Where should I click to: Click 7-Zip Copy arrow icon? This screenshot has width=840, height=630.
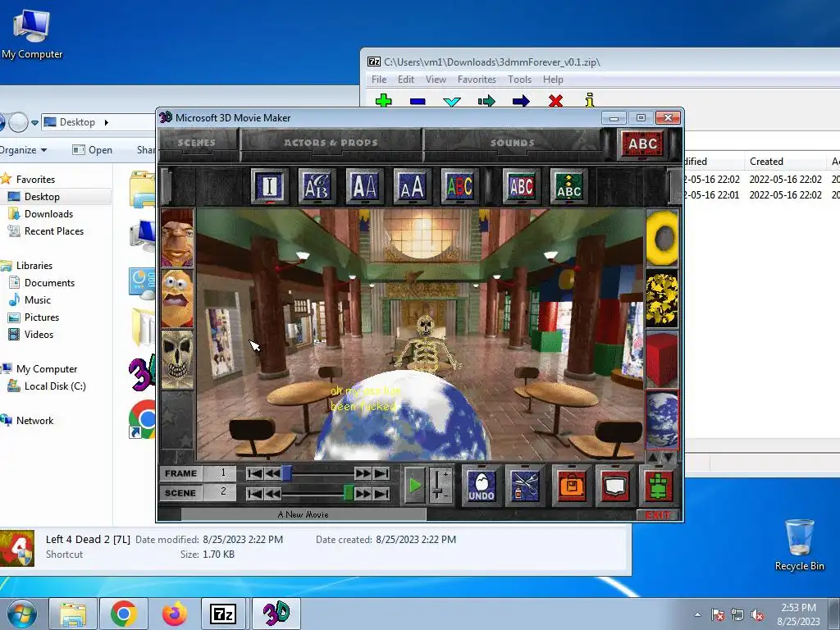click(x=486, y=101)
